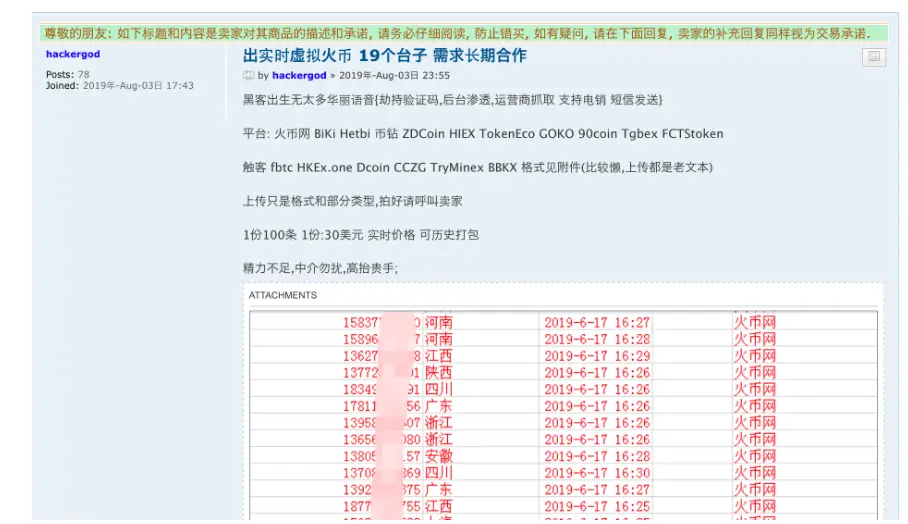Click timestamp 2019-6-17 16:30
This screenshot has width=908, height=524.
click(597, 473)
